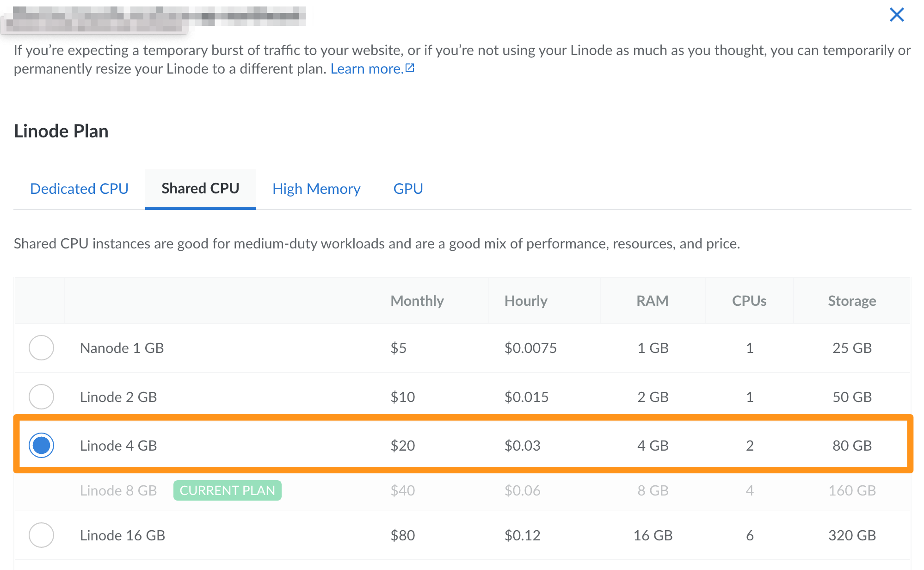Switch to GPU plans tab

point(408,189)
